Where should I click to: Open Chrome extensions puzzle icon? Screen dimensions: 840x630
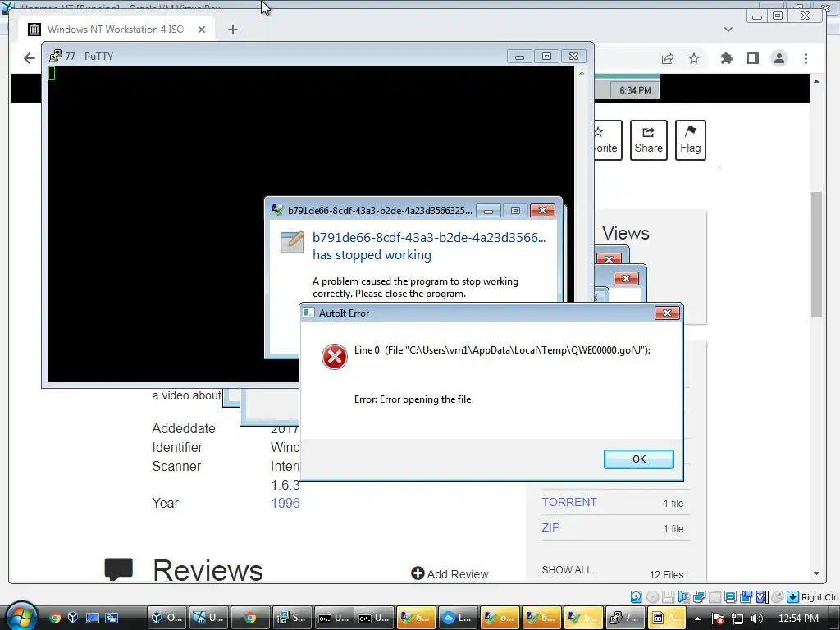click(727, 58)
